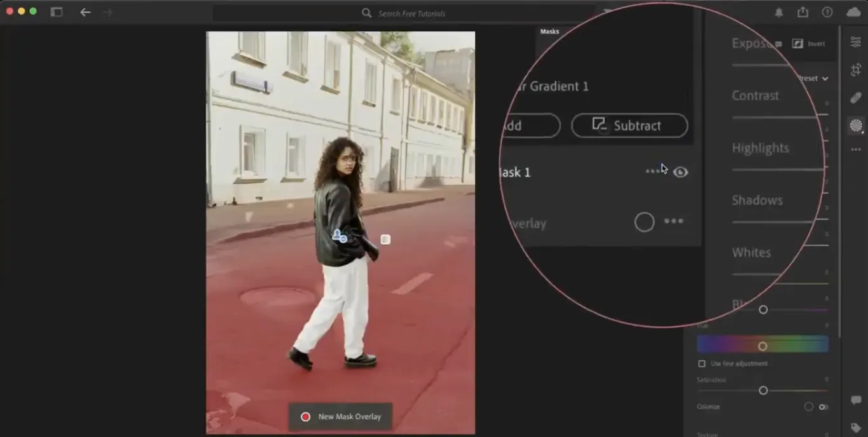
Task: Toggle left sidebar panel in title bar
Action: coord(57,12)
